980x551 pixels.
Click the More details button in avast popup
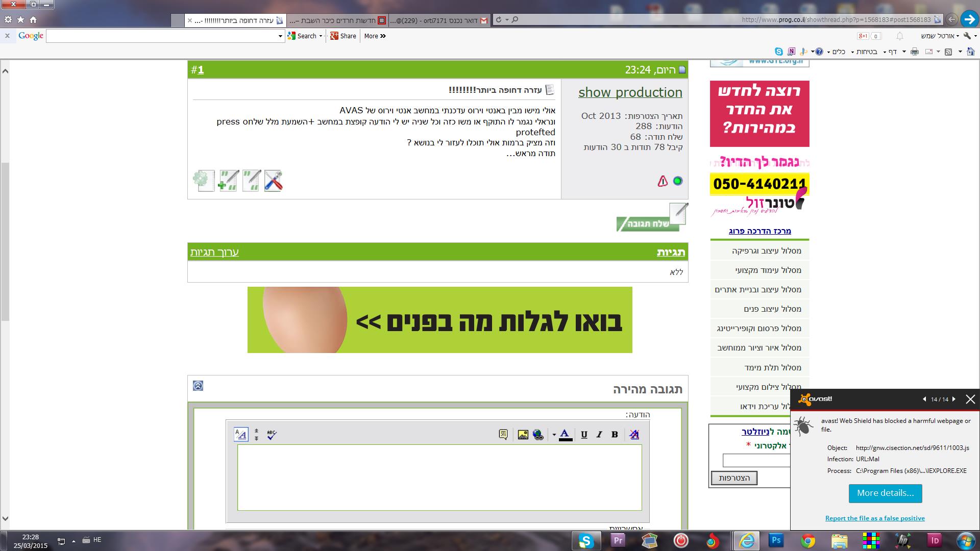885,493
